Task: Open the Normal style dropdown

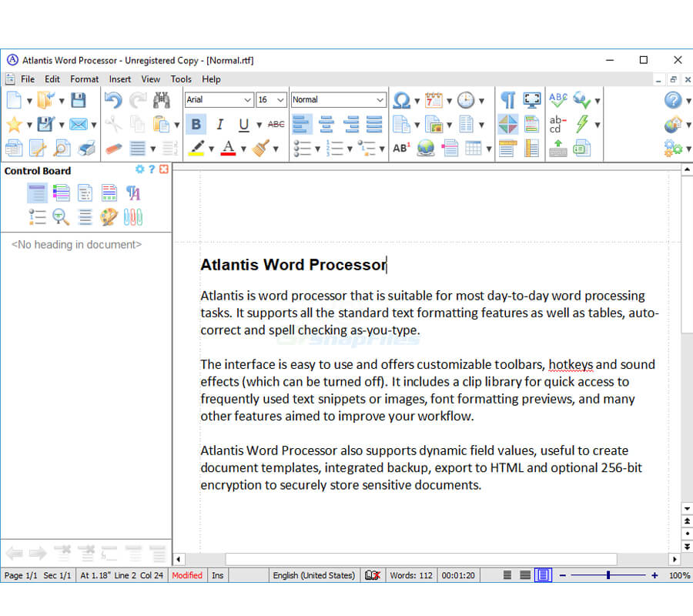Action: [380, 100]
